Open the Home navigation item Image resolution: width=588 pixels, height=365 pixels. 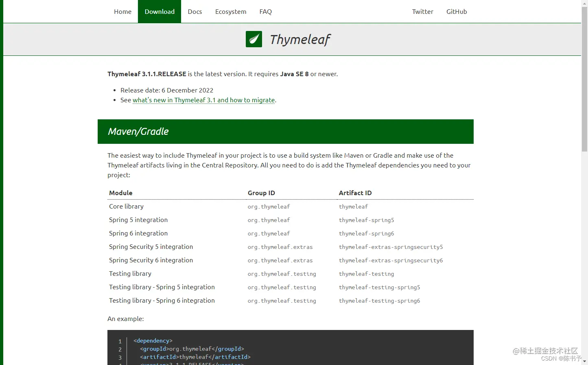click(x=122, y=11)
